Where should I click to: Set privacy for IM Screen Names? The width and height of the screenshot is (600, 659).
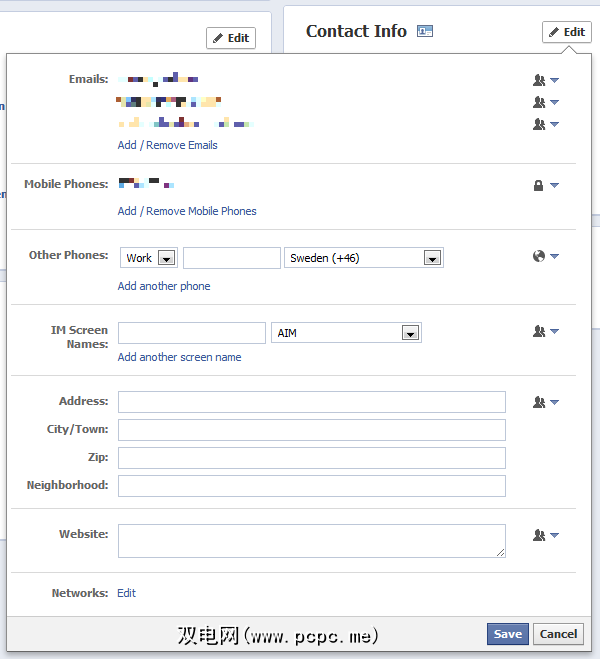[545, 331]
